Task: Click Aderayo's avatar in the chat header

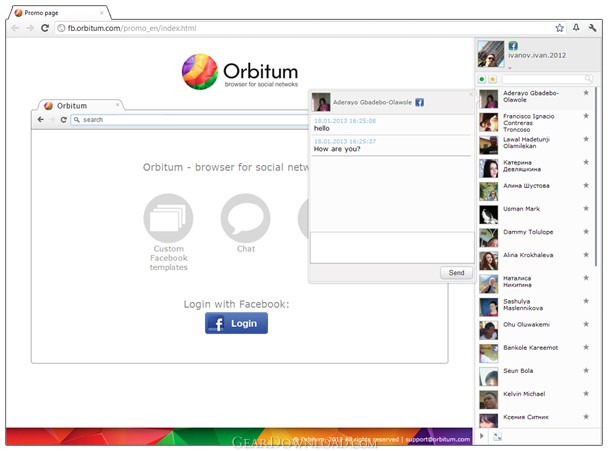Action: pyautogui.click(x=321, y=102)
